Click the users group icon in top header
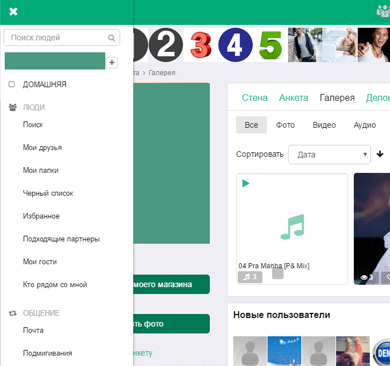 383,11
